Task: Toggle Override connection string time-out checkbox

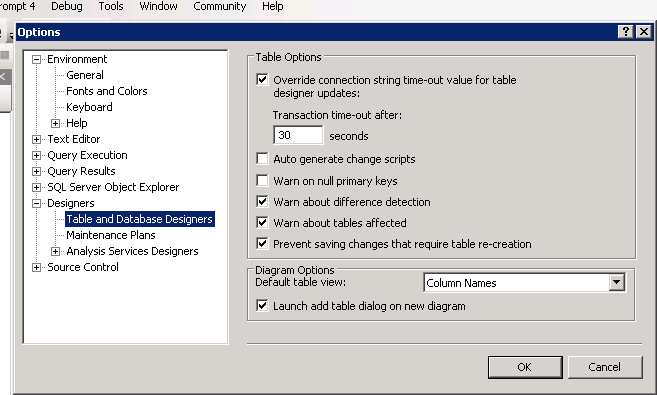Action: click(x=262, y=79)
